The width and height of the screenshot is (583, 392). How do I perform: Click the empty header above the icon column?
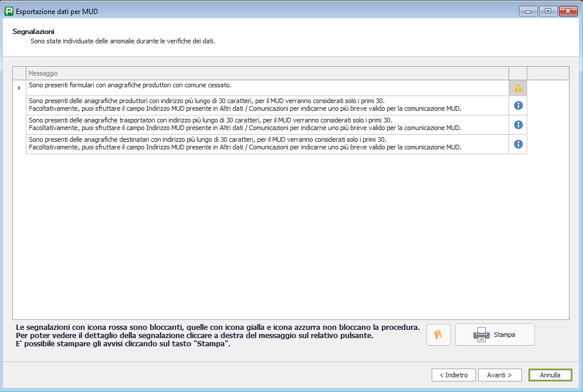[x=518, y=73]
